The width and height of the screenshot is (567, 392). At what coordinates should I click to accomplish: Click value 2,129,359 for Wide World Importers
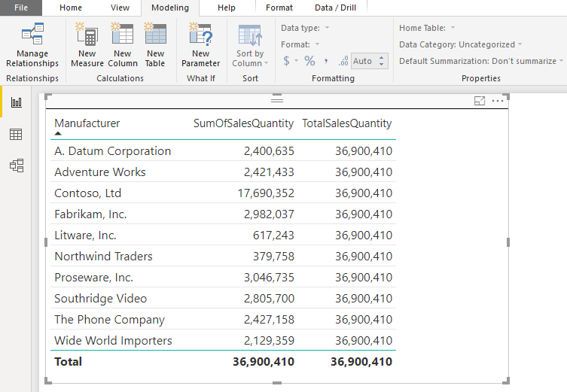point(269,340)
